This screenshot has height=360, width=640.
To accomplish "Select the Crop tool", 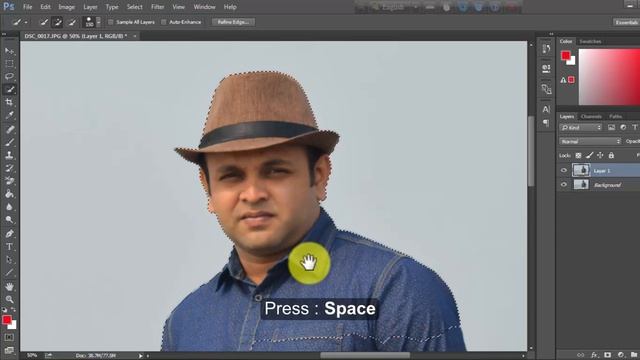I will (9, 102).
